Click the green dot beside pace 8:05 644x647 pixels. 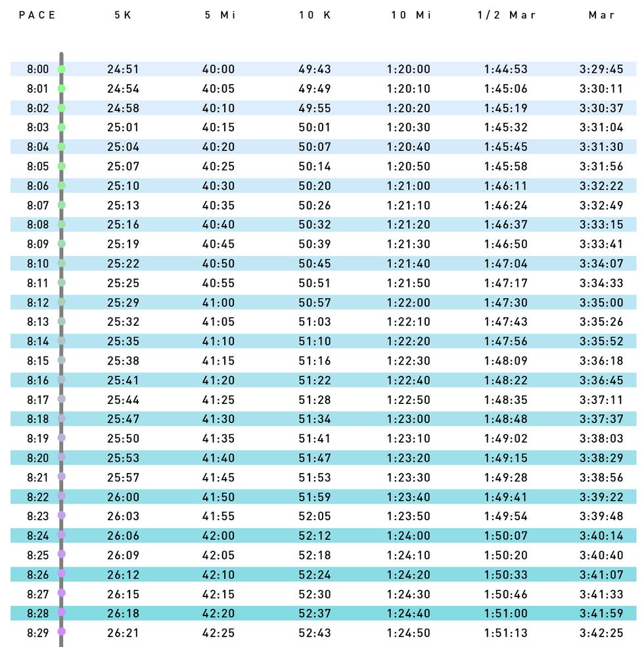pyautogui.click(x=62, y=166)
